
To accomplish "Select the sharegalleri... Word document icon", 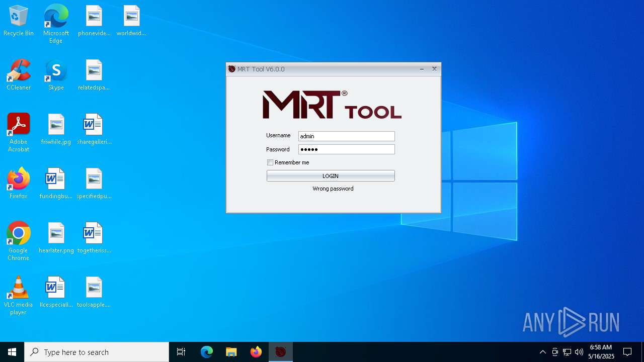I will tap(94, 130).
